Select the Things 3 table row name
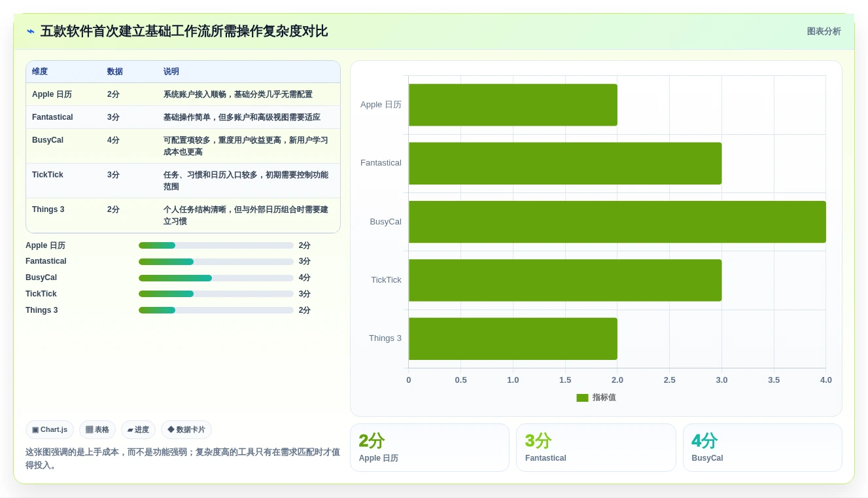Viewport: 868px width, 498px height. click(48, 209)
